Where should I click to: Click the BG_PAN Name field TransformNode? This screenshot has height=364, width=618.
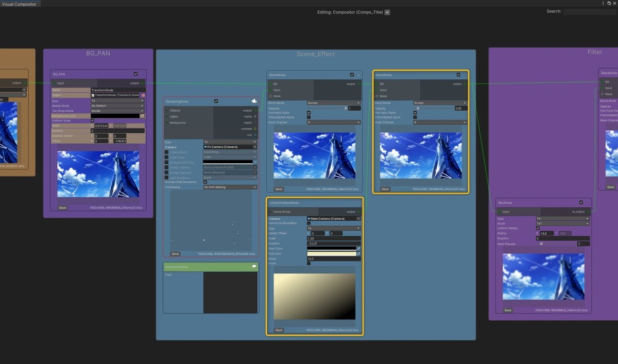[118, 90]
